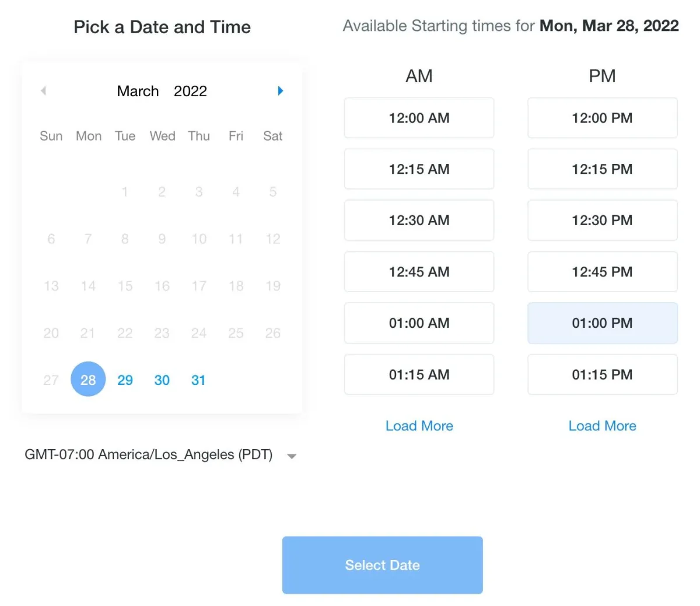Open the timezone dropdown arrow

pyautogui.click(x=292, y=456)
